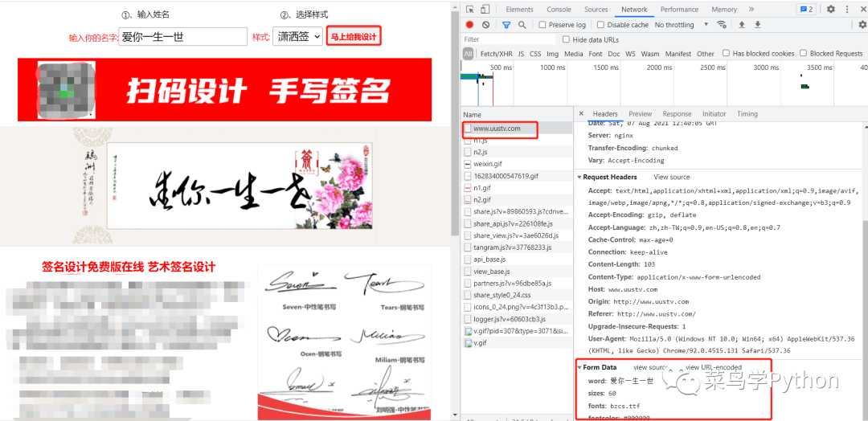Select icons_0_24.png request entry
Screen dimensions: 868x421
point(518,307)
